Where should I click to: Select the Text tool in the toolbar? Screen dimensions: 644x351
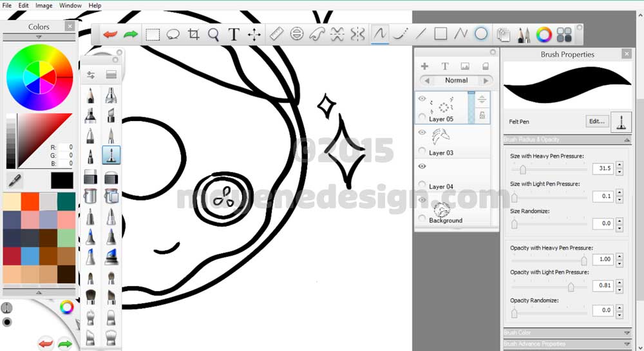(x=234, y=34)
